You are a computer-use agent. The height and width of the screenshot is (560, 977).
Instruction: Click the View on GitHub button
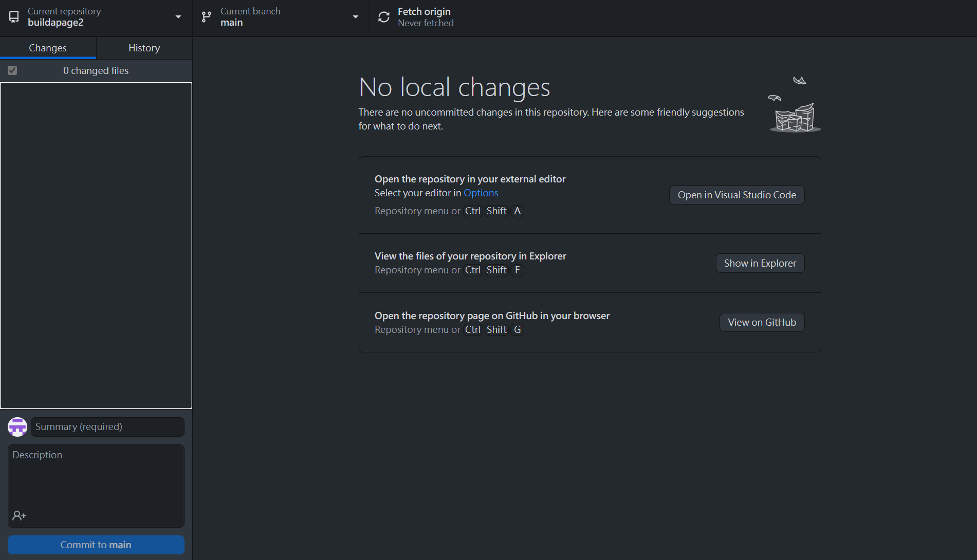pyautogui.click(x=762, y=323)
